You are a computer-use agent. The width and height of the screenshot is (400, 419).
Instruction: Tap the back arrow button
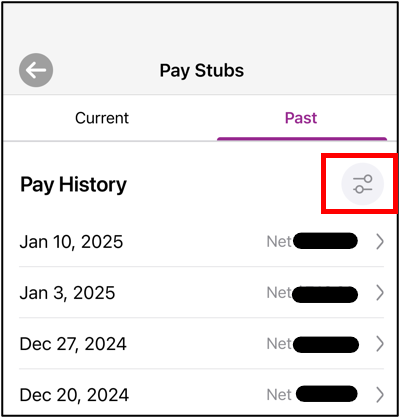[x=36, y=70]
